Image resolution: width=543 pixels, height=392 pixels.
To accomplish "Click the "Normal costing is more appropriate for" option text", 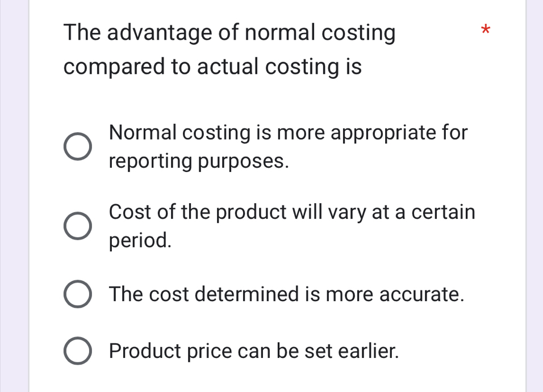I will tap(289, 133).
